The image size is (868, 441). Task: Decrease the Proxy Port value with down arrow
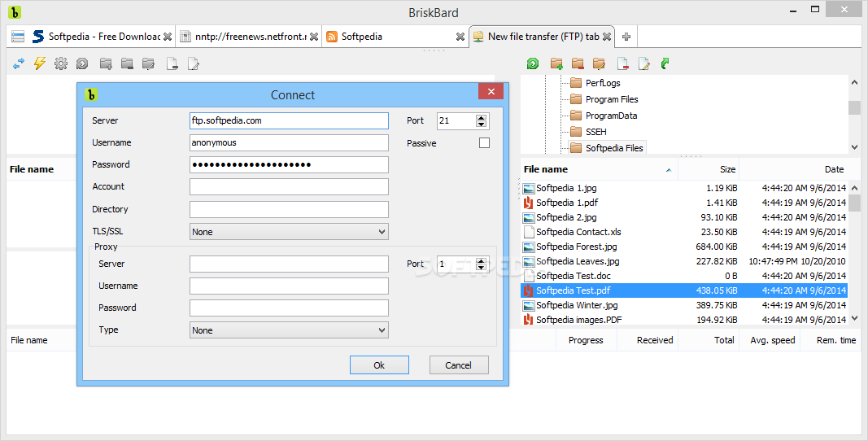pos(481,267)
